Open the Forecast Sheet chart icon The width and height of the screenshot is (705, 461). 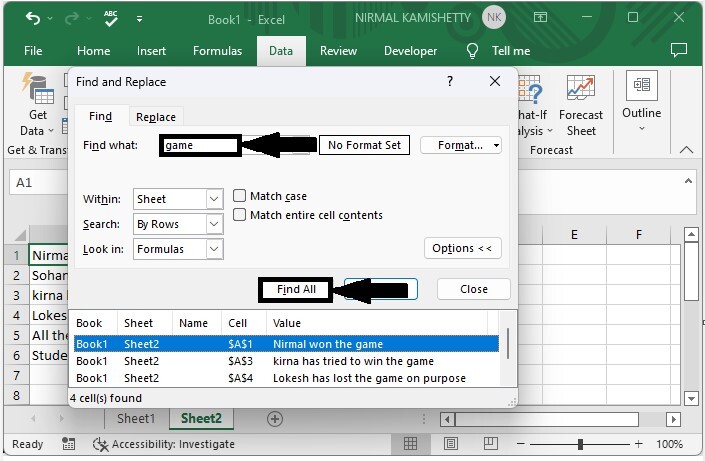[x=580, y=88]
